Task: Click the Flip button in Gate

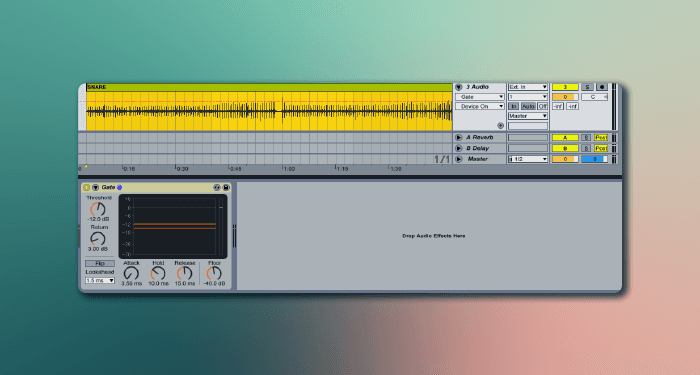Action: tap(100, 263)
